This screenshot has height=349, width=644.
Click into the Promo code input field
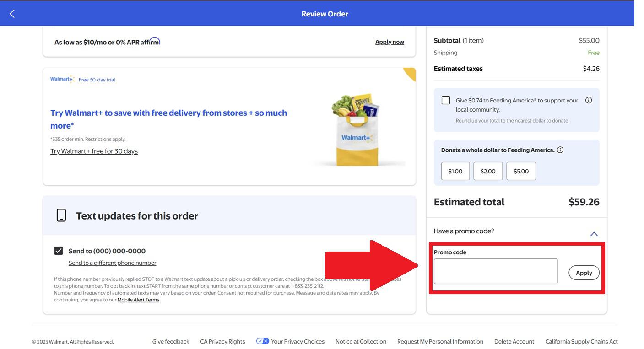pos(496,271)
